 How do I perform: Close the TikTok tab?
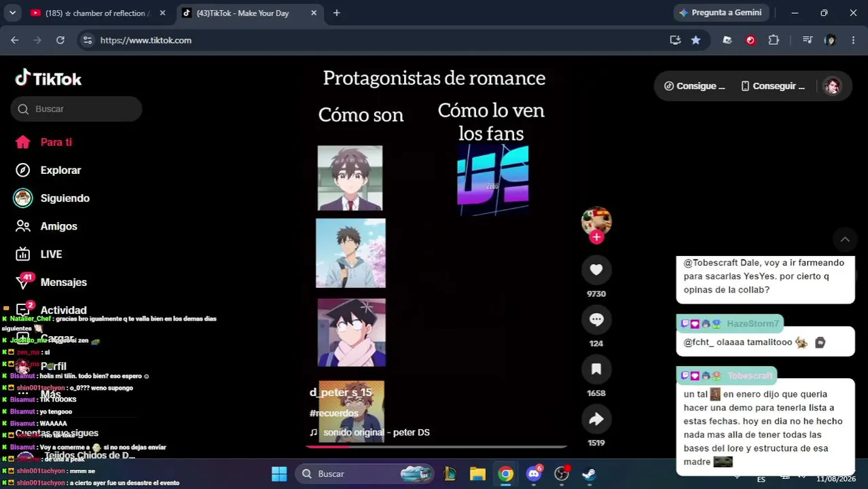[314, 13]
